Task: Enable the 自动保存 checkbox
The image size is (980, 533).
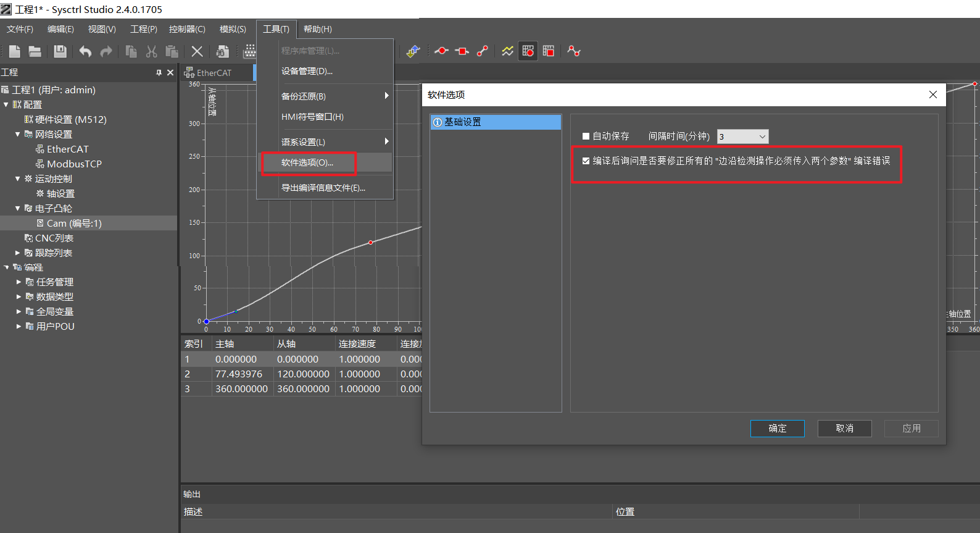Action: pyautogui.click(x=586, y=136)
